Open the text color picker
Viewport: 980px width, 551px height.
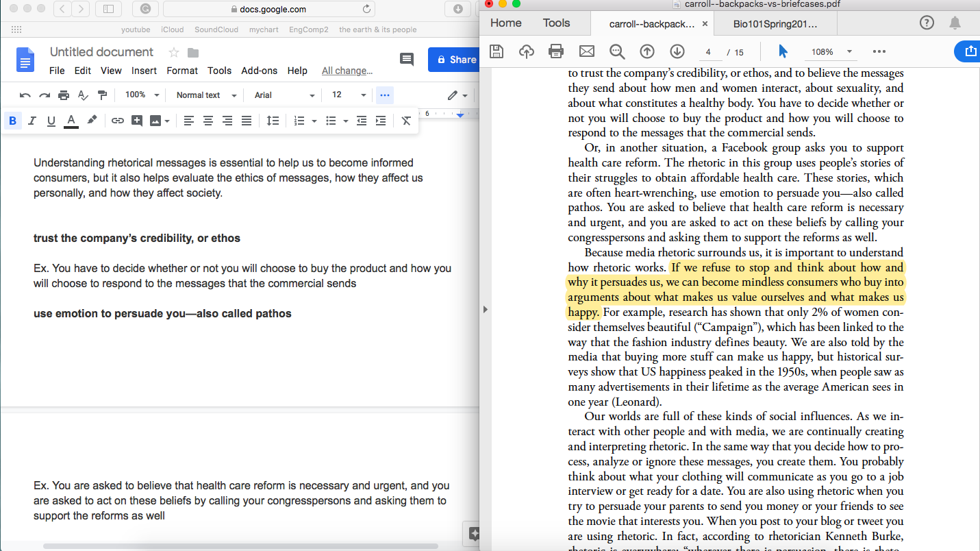click(71, 121)
